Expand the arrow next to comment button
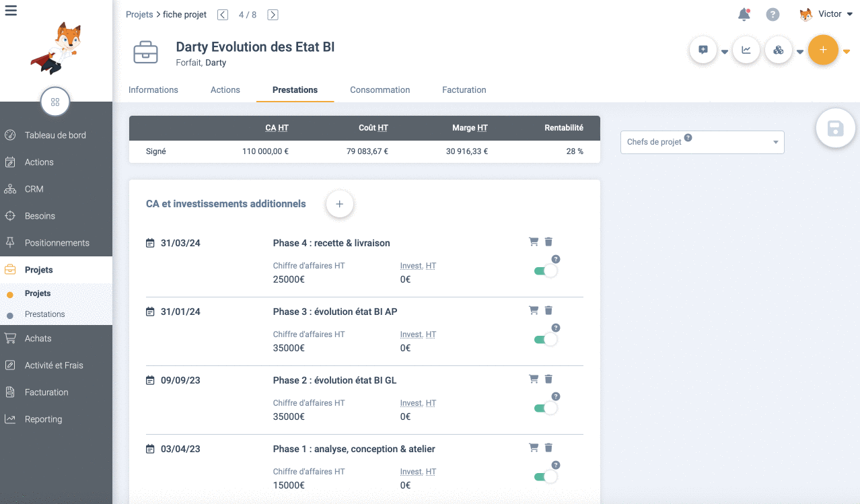 [725, 52]
